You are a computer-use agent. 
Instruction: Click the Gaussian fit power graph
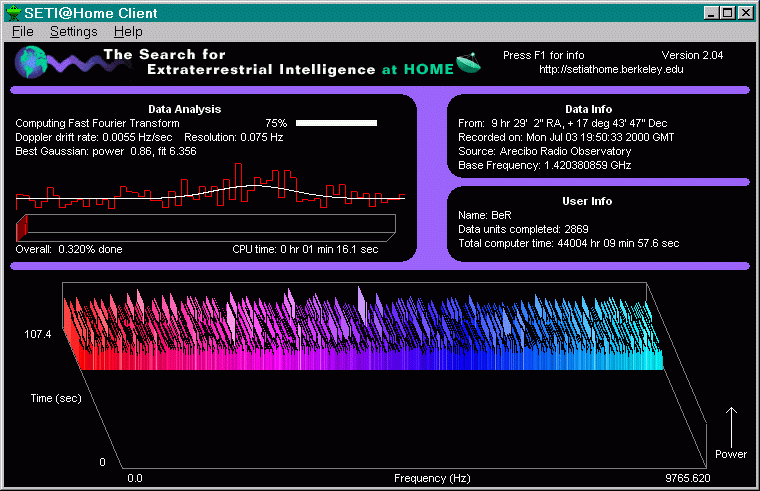210,186
